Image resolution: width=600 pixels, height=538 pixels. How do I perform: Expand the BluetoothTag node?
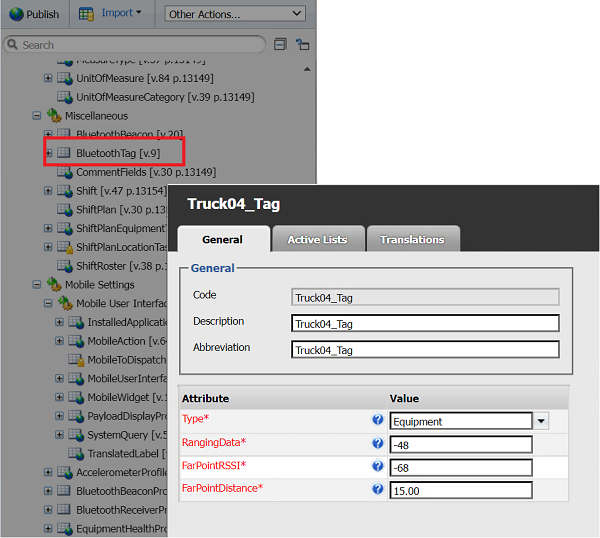click(48, 153)
